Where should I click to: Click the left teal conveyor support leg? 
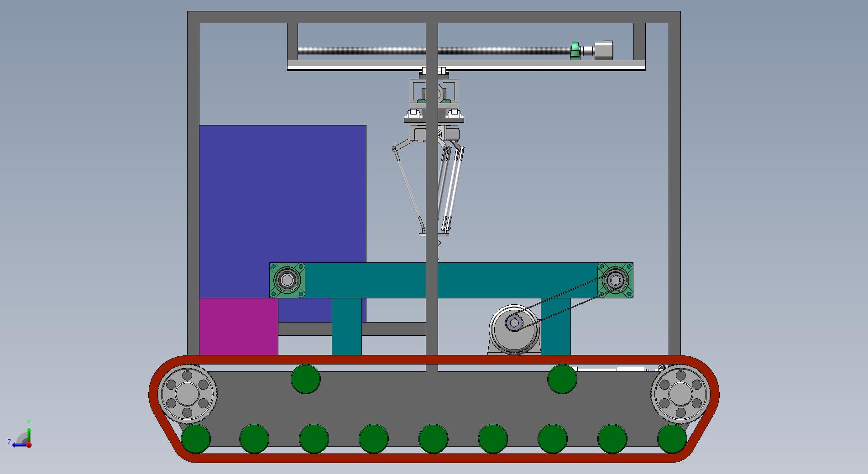coord(346,326)
